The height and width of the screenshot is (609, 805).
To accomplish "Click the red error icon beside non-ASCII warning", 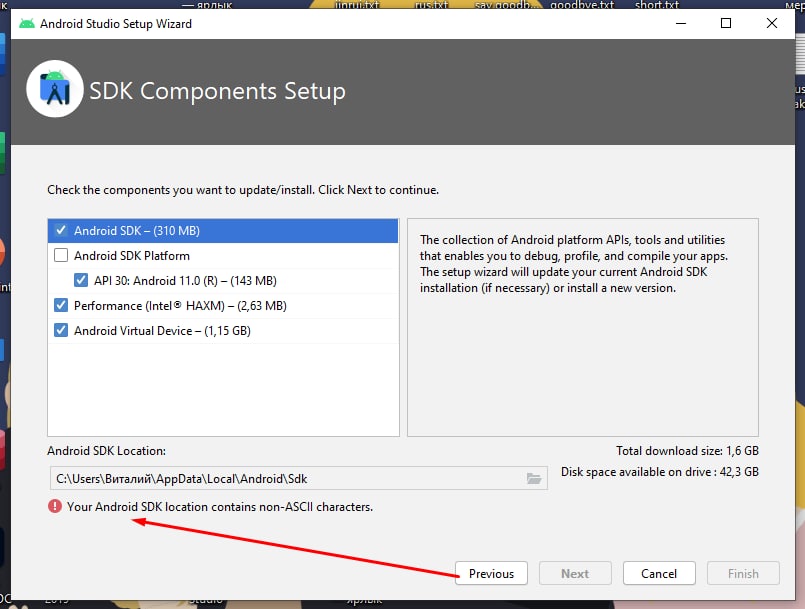I will pos(55,506).
